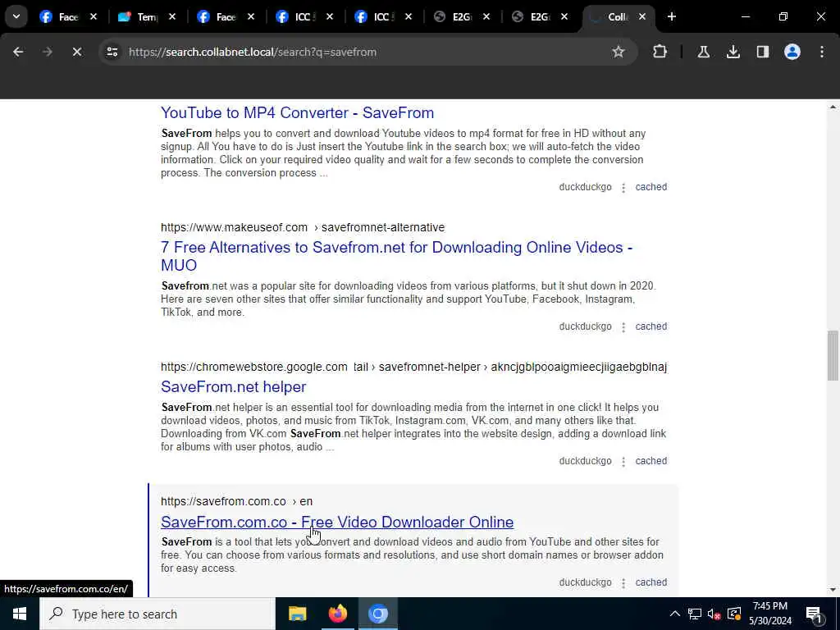The image size is (840, 630).
Task: Open the Chrome profile avatar
Action: click(792, 52)
